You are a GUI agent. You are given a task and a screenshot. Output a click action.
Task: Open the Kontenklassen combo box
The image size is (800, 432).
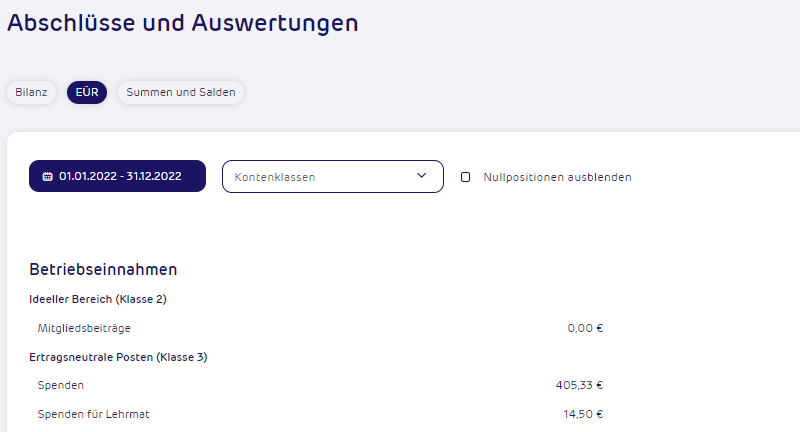(x=333, y=176)
